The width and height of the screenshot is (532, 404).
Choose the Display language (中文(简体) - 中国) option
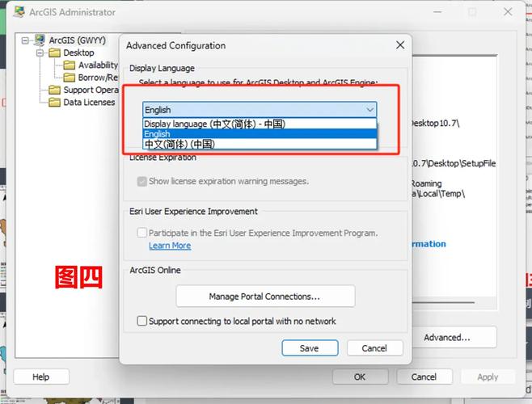pyautogui.click(x=260, y=124)
